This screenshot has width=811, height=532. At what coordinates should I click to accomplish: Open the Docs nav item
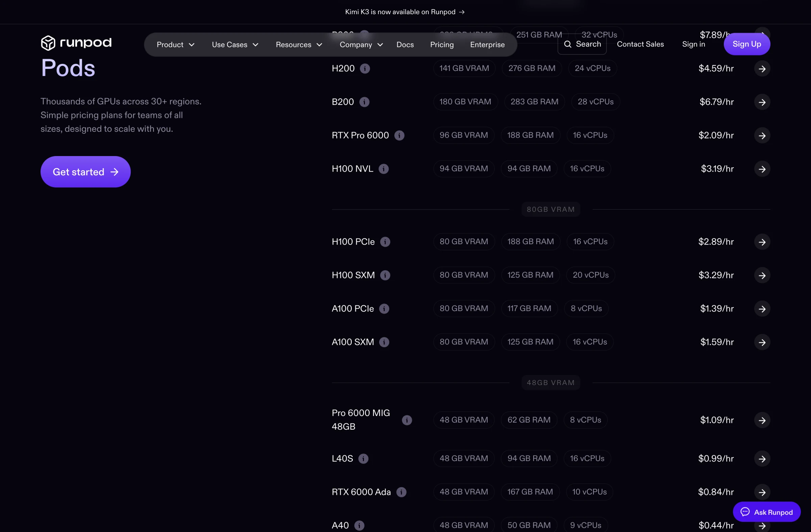click(x=405, y=45)
